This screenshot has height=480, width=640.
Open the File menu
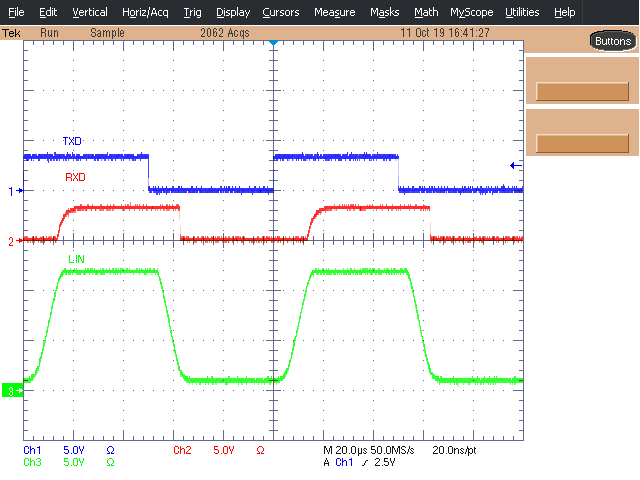click(17, 12)
